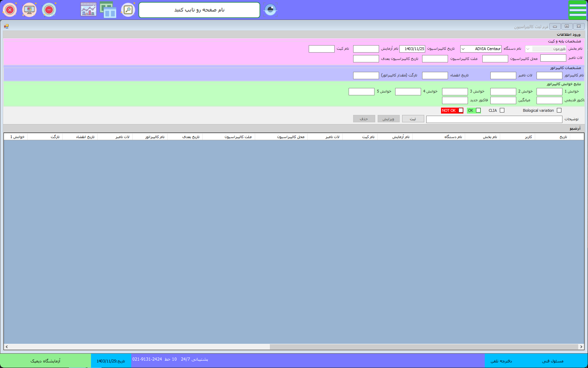Enable the Biological variation checkbox

(559, 110)
